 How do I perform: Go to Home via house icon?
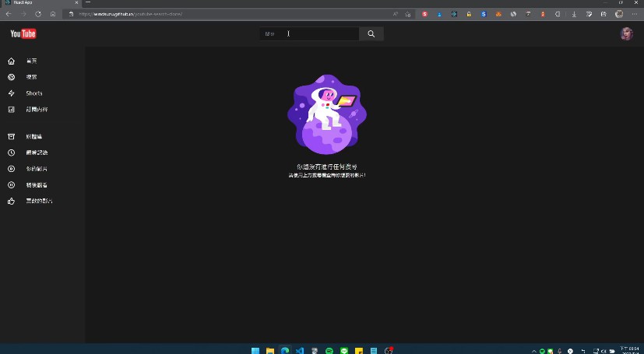pos(11,61)
